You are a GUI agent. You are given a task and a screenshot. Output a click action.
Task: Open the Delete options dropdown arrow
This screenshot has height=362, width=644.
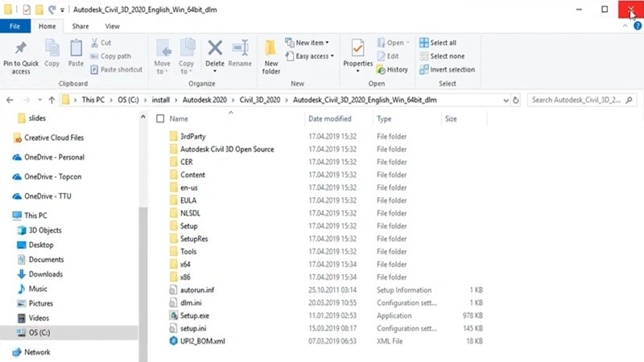click(215, 71)
